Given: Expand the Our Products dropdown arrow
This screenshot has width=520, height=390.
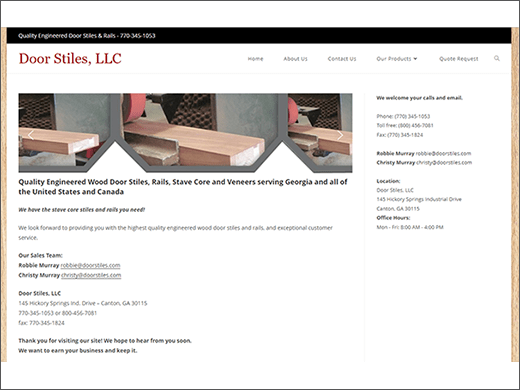Looking at the screenshot, I should point(415,59).
